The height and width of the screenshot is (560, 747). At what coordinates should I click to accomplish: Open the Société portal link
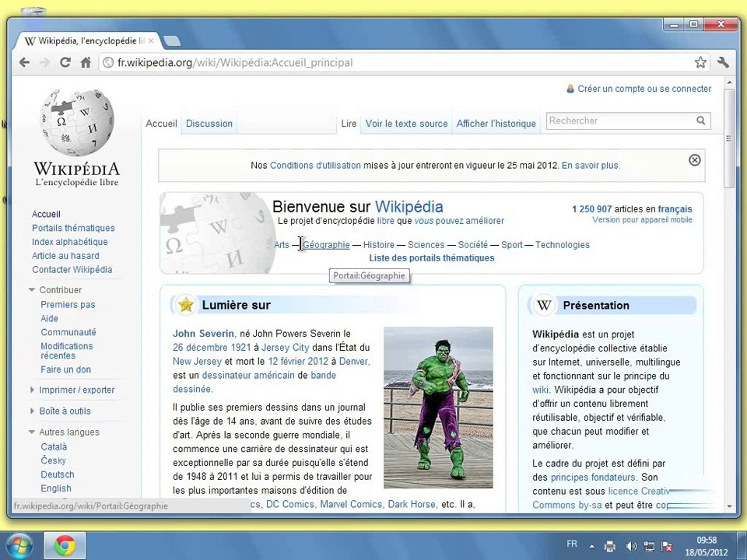(472, 245)
